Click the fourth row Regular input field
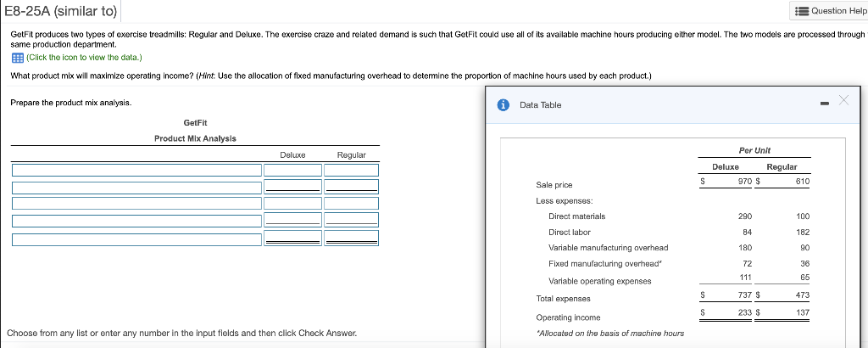Image resolution: width=868 pixels, height=348 pixels. pos(352,220)
